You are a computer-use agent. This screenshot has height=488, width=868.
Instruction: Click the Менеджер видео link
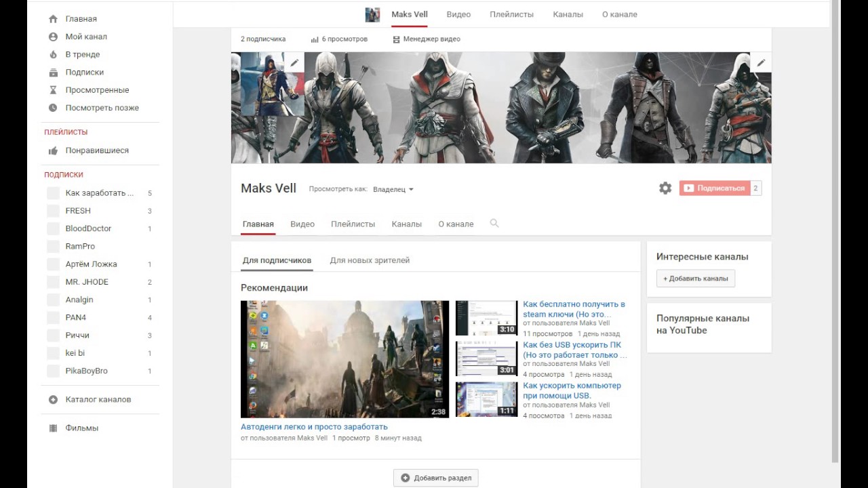click(431, 39)
